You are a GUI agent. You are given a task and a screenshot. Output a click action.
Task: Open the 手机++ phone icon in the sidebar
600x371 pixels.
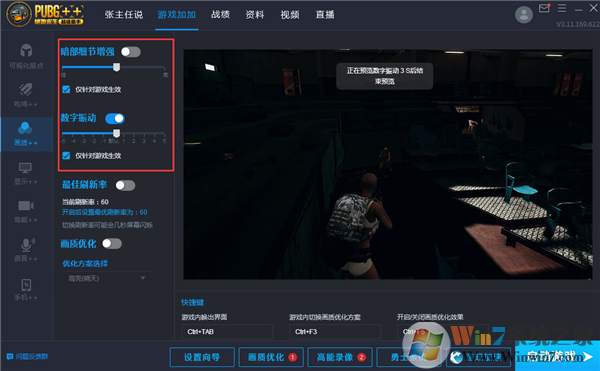26,285
